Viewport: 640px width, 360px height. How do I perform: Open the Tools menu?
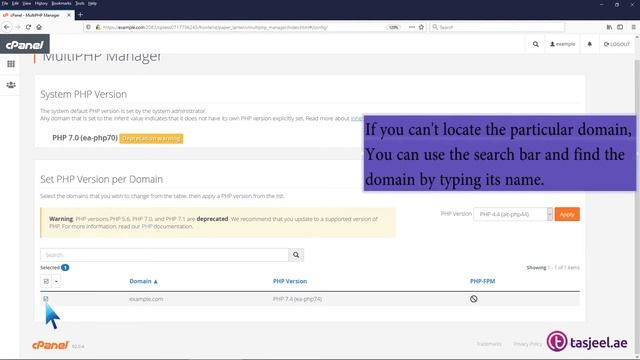click(x=80, y=3)
